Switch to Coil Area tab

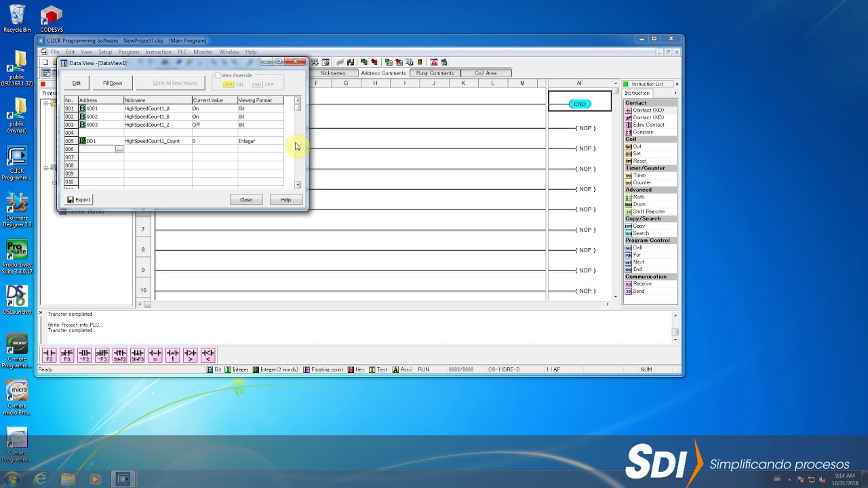click(486, 73)
